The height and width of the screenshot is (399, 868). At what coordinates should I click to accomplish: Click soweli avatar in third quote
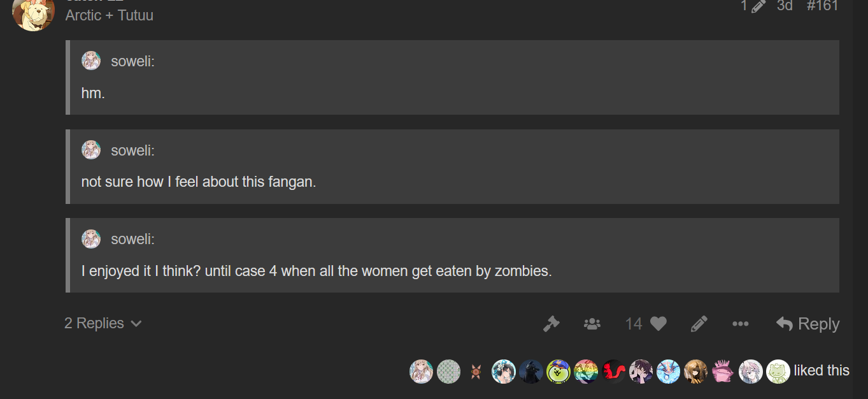(91, 239)
